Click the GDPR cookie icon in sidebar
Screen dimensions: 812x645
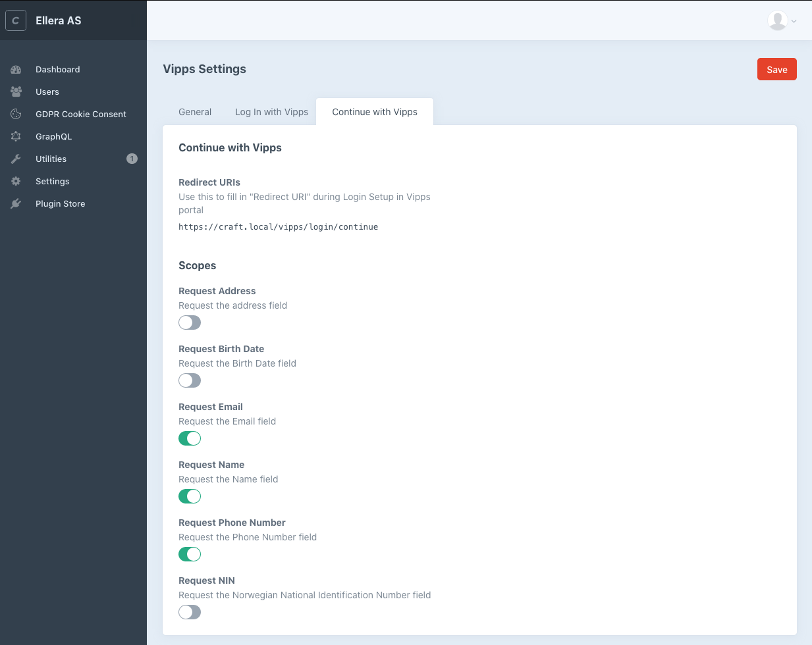[x=16, y=114]
